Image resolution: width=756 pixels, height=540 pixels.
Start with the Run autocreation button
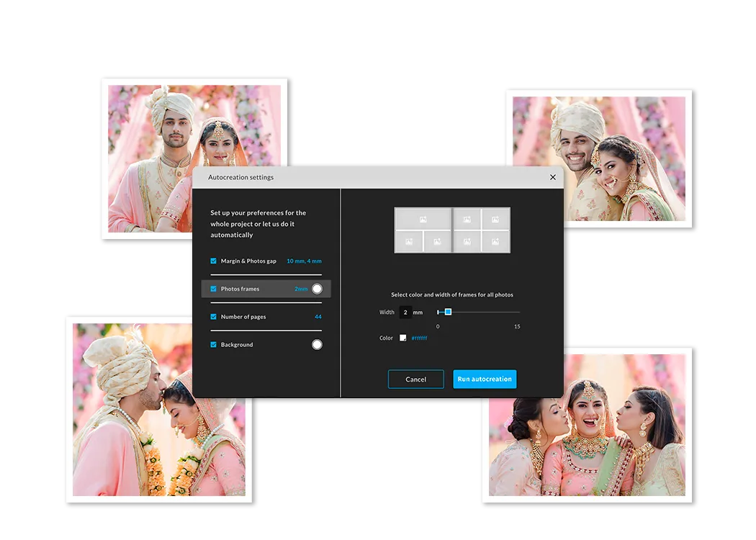click(x=485, y=379)
